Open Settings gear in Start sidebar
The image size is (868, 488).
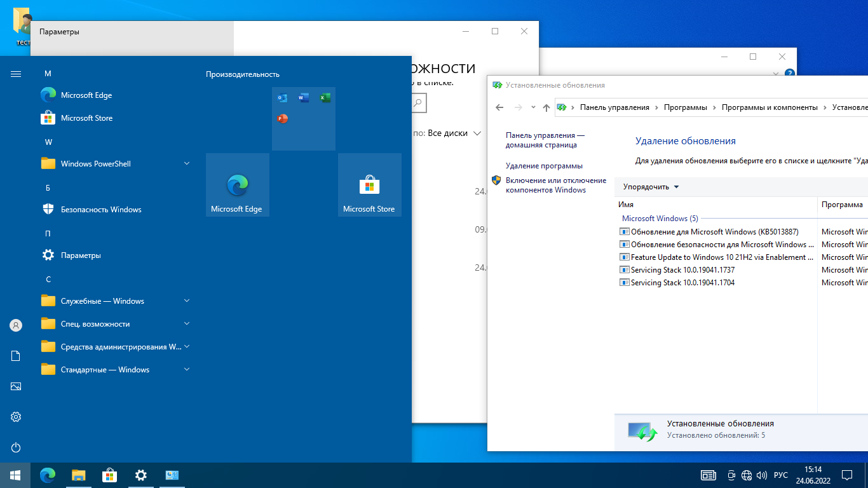point(16,417)
